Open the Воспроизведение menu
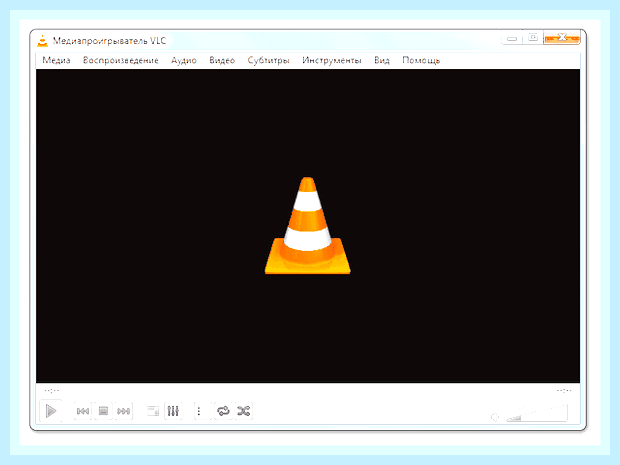Screen dimensions: 620x465 pos(121,60)
